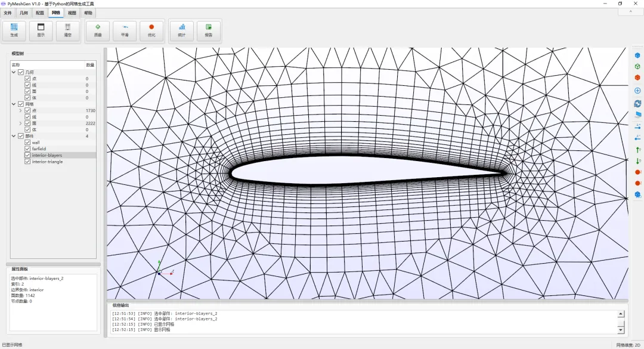Image resolution: width=644 pixels, height=349 pixels.
Task: Click the 边界条件: interior property line
Action: (27, 290)
